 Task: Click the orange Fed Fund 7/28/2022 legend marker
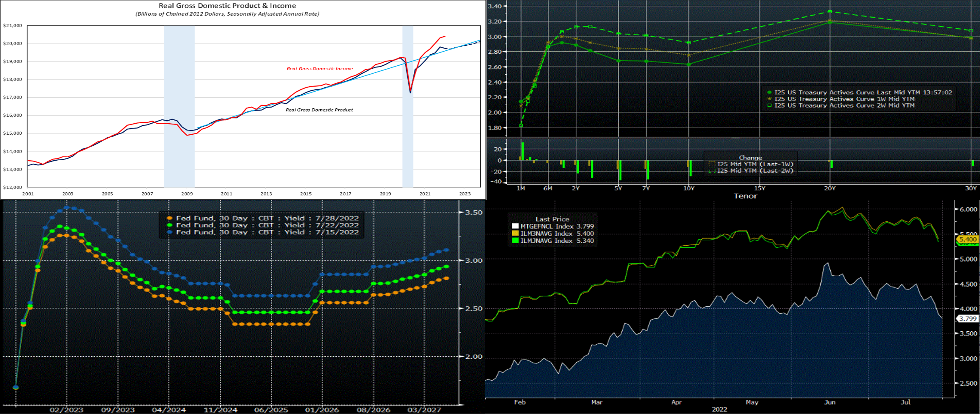tap(170, 218)
